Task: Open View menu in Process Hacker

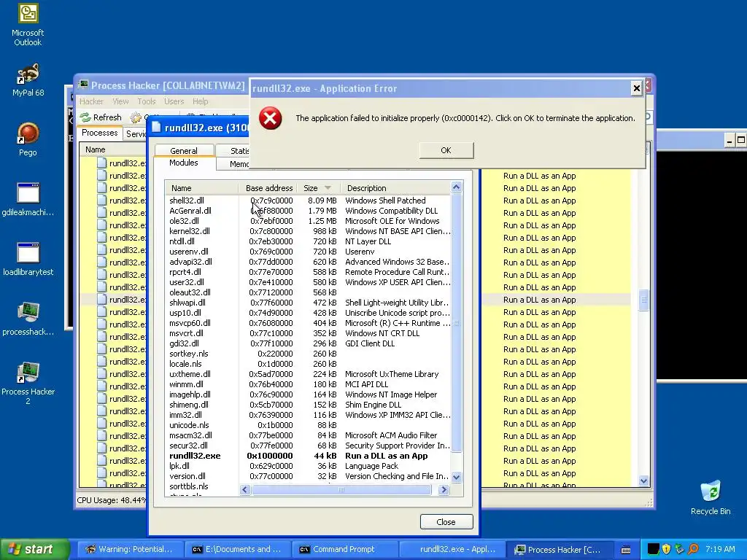Action: click(x=120, y=101)
